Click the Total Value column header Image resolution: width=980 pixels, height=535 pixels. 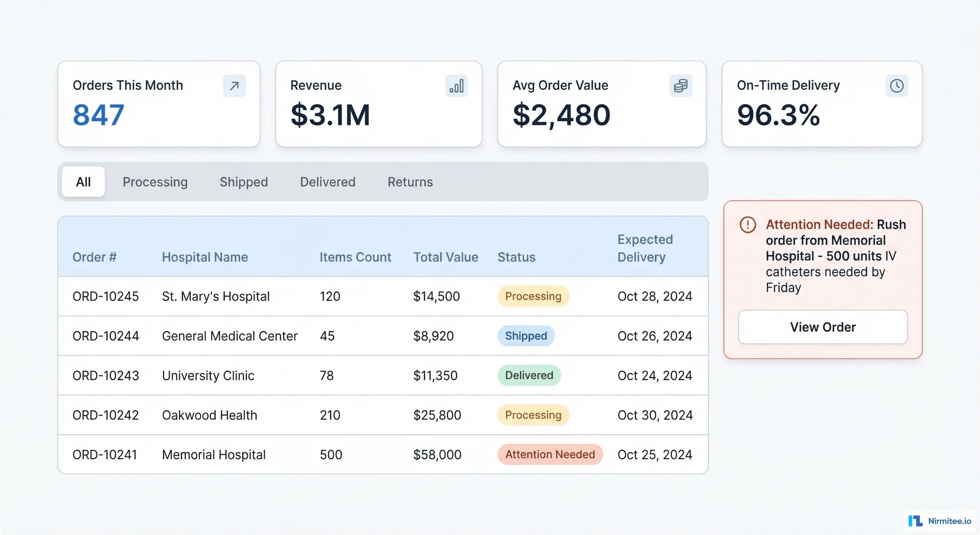[x=446, y=257]
